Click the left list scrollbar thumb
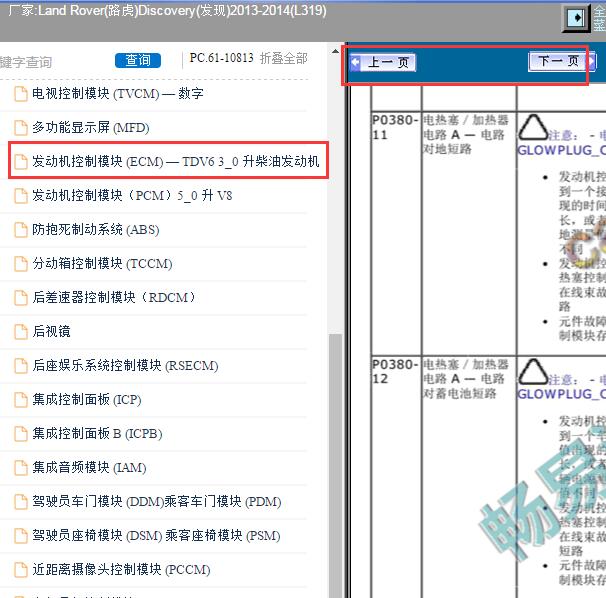Screen dimensions: 606x598 (x=335, y=465)
